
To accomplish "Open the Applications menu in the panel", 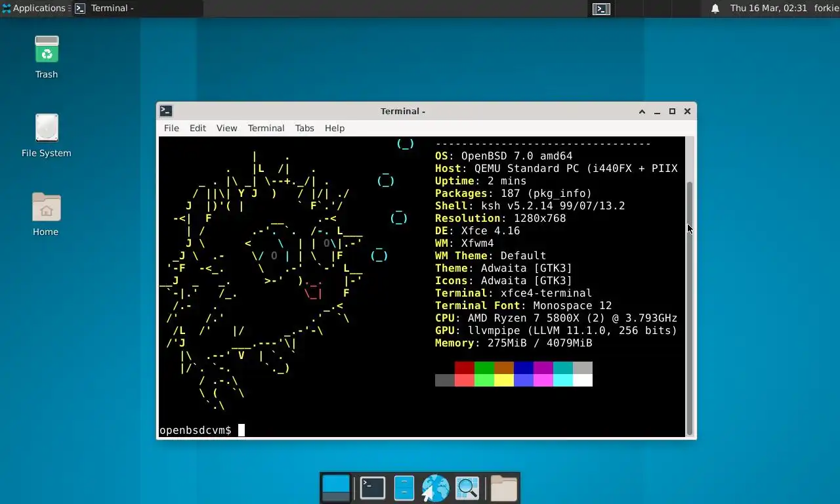I will click(x=34, y=9).
